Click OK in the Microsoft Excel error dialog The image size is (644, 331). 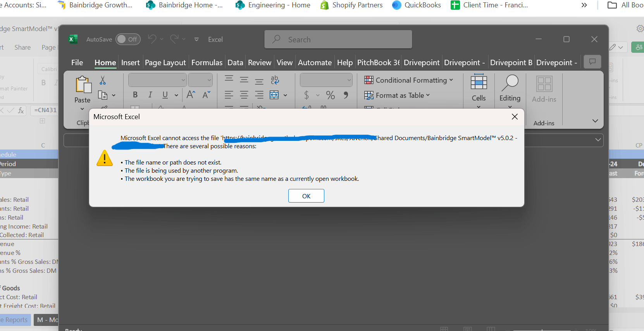coord(306,196)
